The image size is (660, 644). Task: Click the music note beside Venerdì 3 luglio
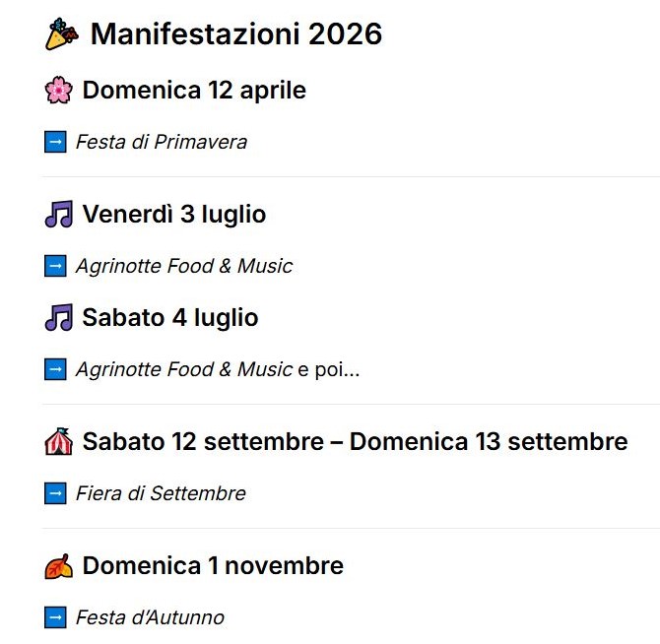[x=59, y=215]
